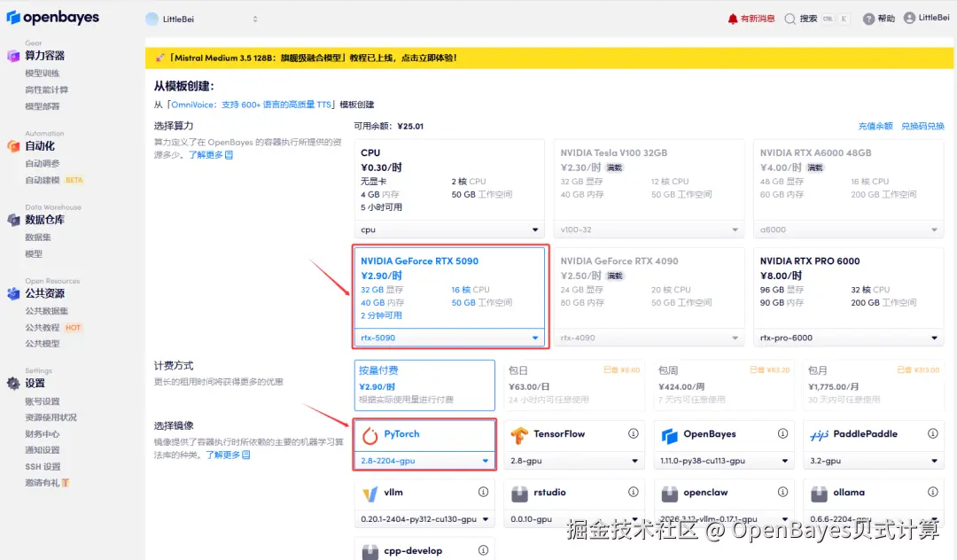Open PyTorch version 2.8-2204-gpu dropdown
This screenshot has height=560, width=957.
[424, 461]
